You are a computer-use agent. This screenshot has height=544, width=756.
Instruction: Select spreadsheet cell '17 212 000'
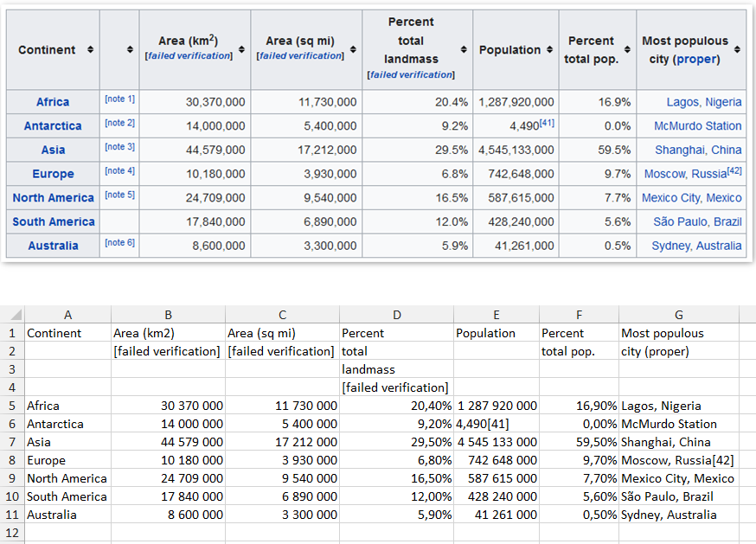[x=283, y=442]
